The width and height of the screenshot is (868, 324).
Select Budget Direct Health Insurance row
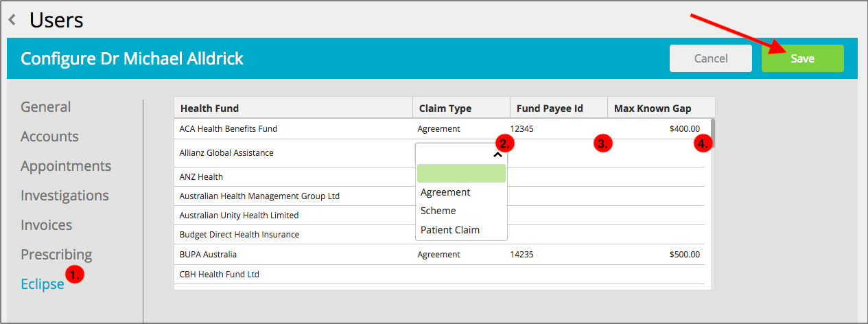click(439, 235)
